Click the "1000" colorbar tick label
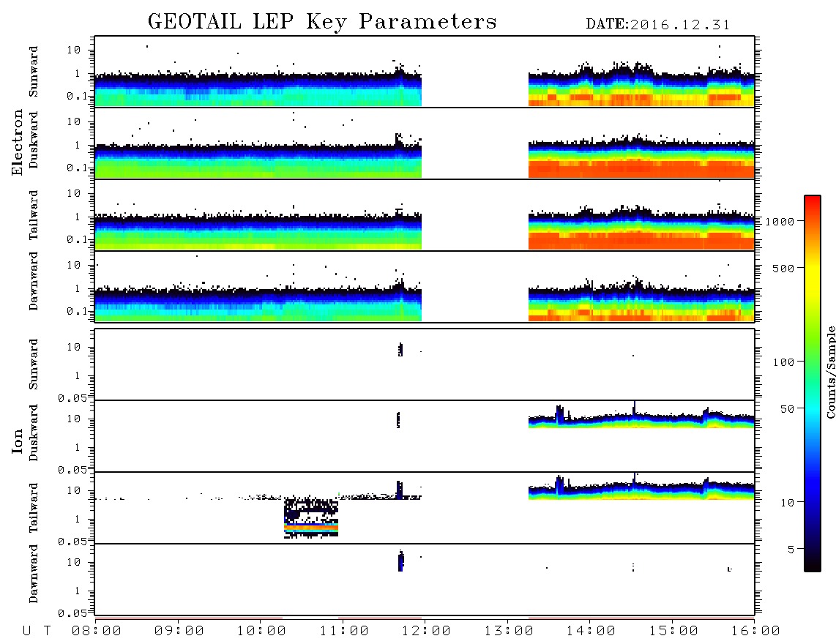 click(x=780, y=222)
